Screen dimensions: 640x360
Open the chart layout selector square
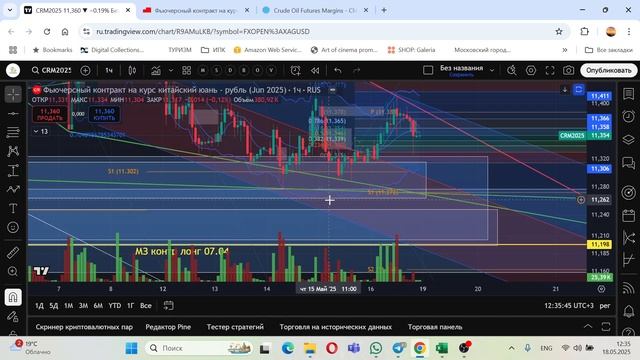428,70
